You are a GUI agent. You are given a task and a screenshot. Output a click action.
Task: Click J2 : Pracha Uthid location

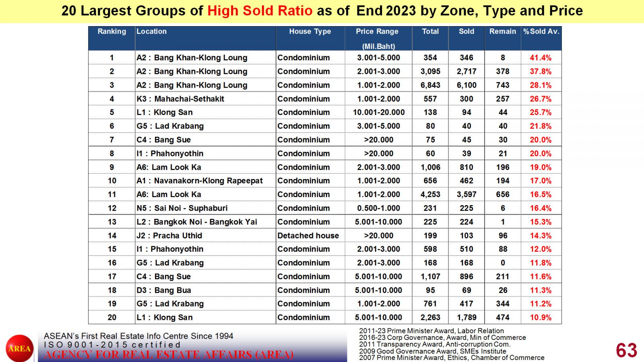coord(169,235)
